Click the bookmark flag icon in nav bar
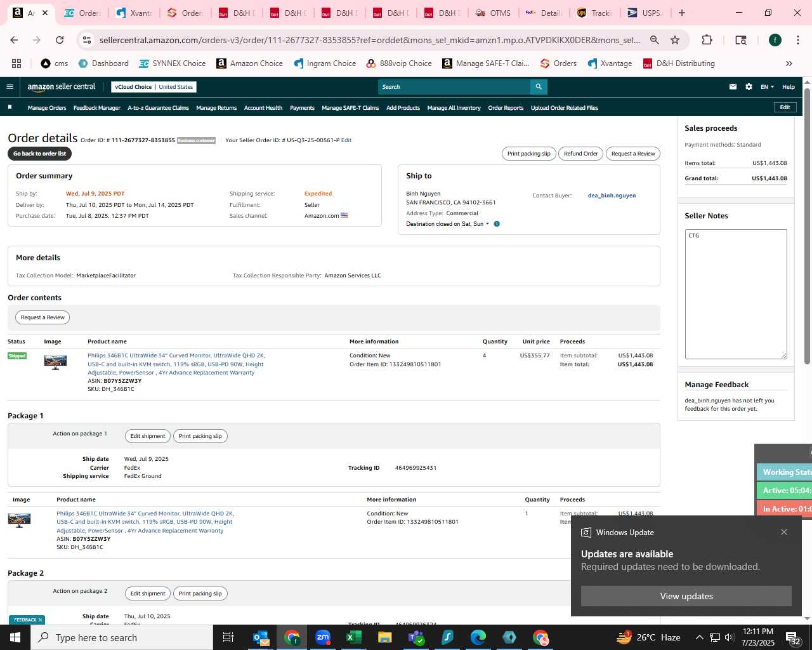Viewport: 812px width, 650px height. [10, 107]
